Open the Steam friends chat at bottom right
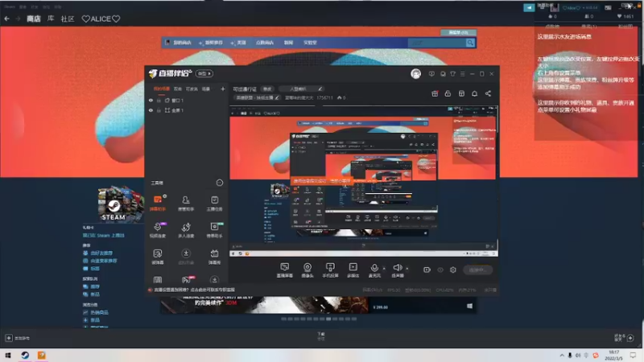This screenshot has width=644, height=362. (x=625, y=338)
